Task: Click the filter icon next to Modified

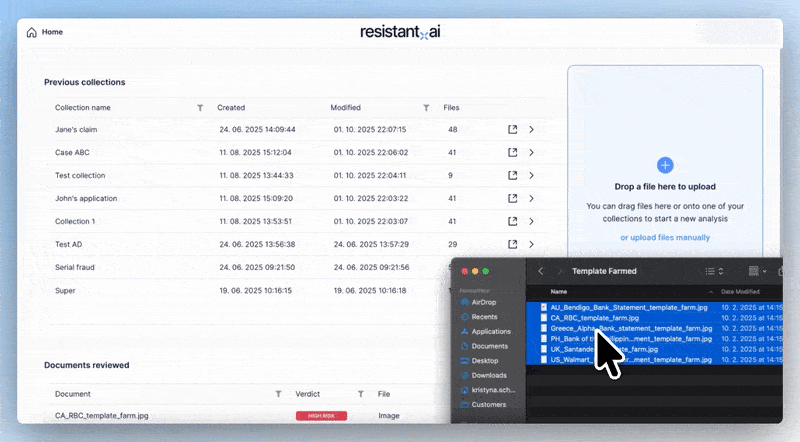Action: (x=426, y=108)
